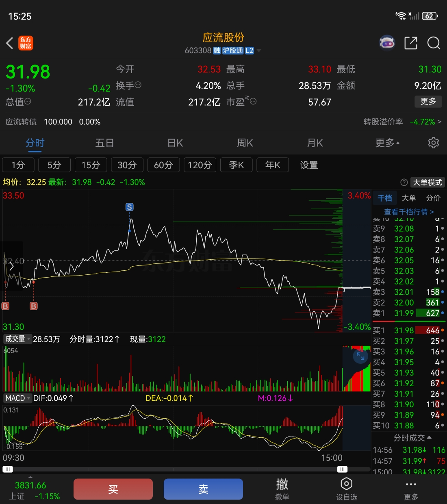Select 买1 price 31.98 row

409,330
